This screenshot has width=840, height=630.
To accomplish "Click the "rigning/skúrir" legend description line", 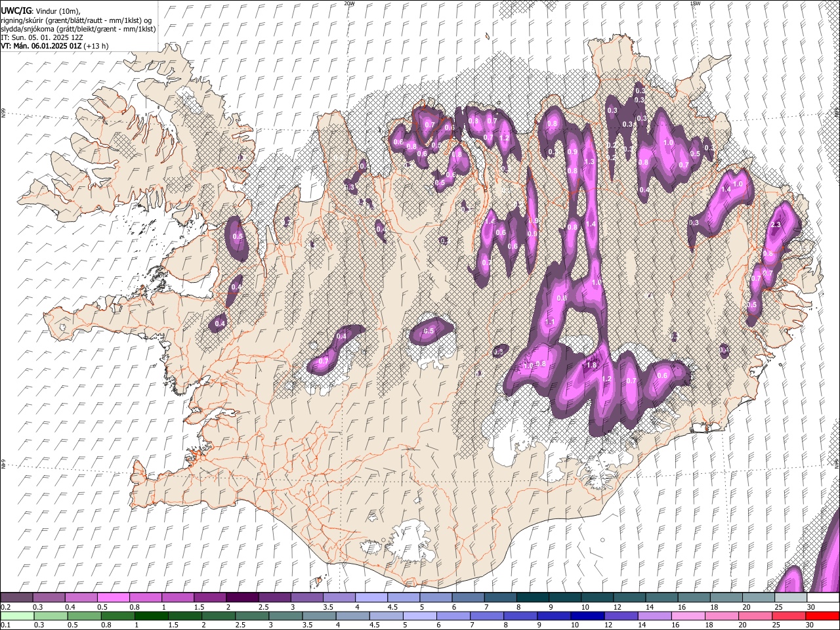I will coord(76,20).
